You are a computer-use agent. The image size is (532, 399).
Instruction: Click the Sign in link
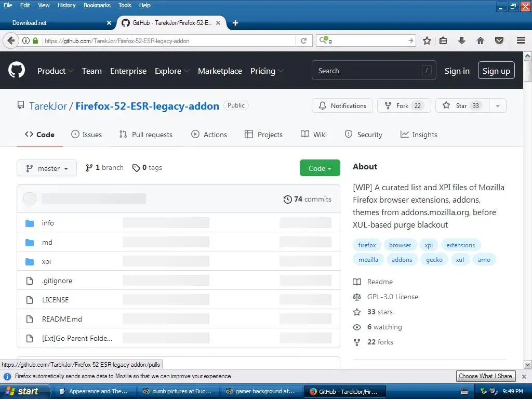457,71
